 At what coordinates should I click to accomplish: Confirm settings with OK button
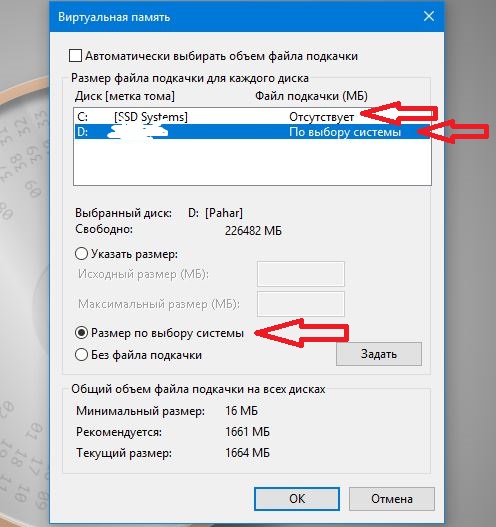pyautogui.click(x=297, y=499)
